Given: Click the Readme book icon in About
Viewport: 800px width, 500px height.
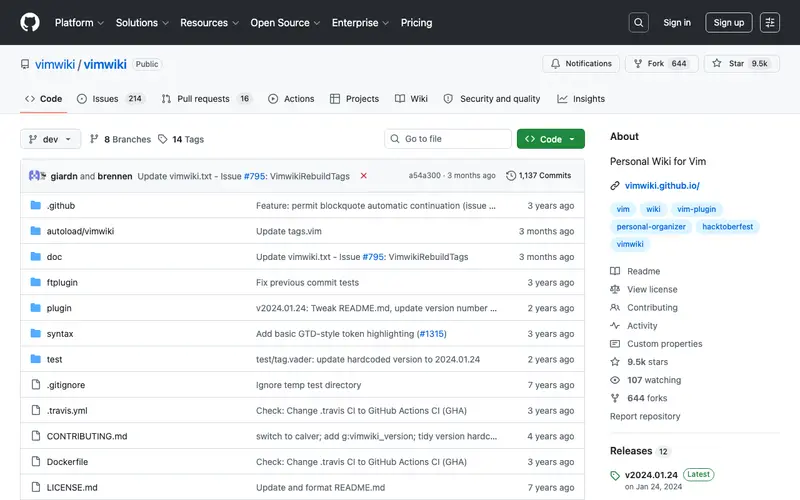Looking at the screenshot, I should tap(615, 271).
